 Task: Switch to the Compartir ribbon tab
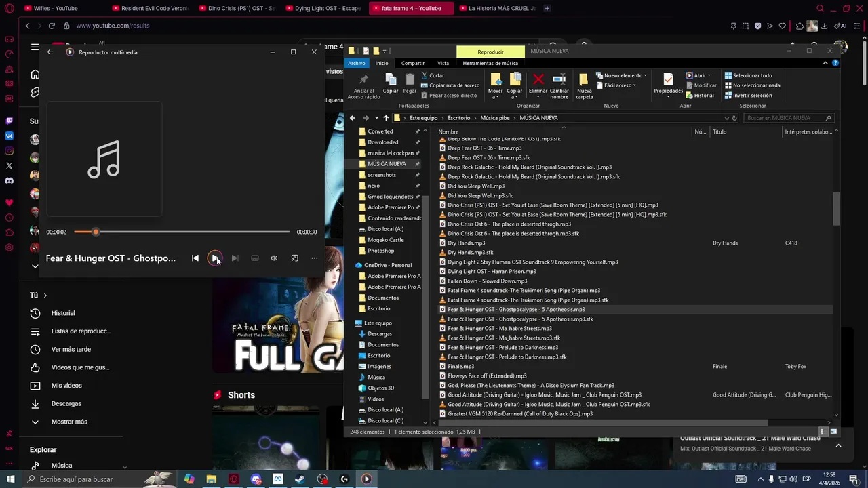click(x=413, y=63)
